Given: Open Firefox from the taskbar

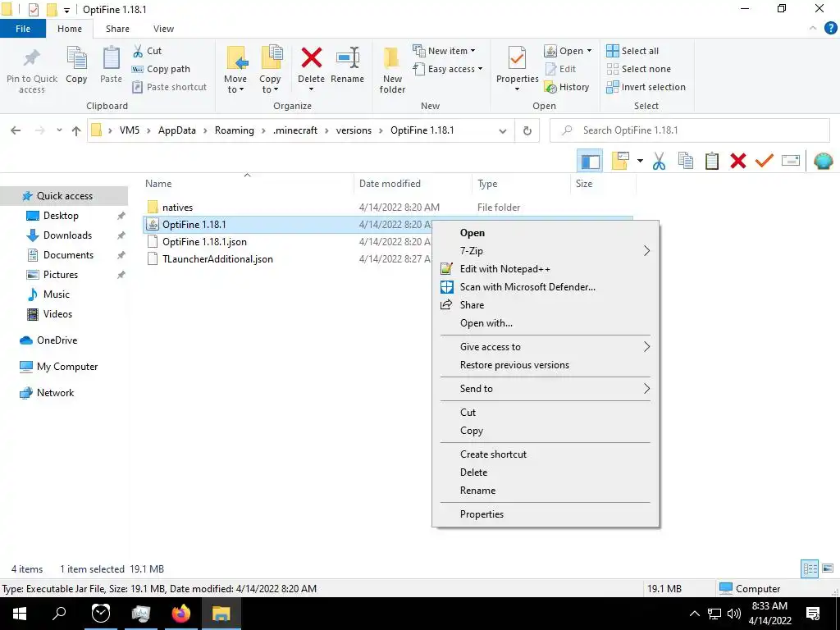Looking at the screenshot, I should pos(181,614).
